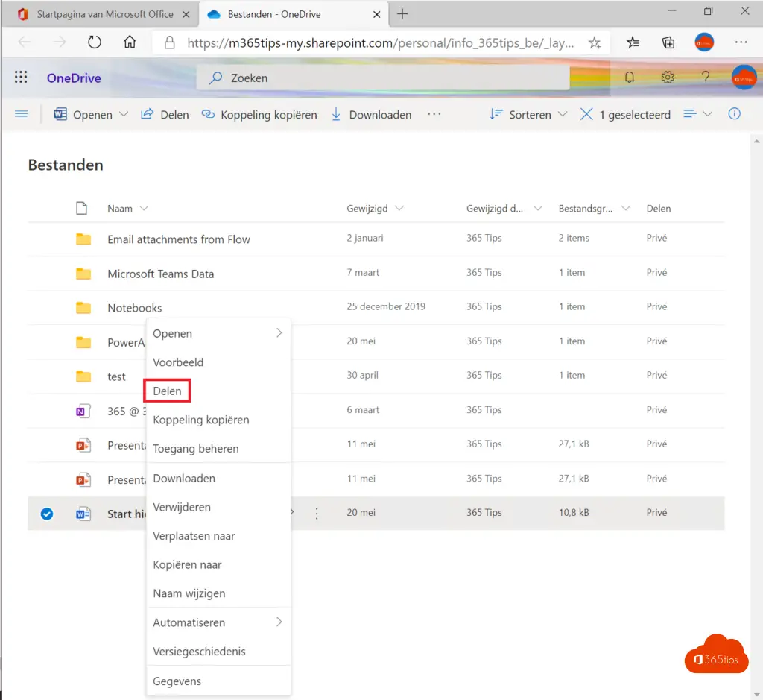This screenshot has width=763, height=700.
Task: Open the Microsoft Teams Data folder
Action: [161, 274]
